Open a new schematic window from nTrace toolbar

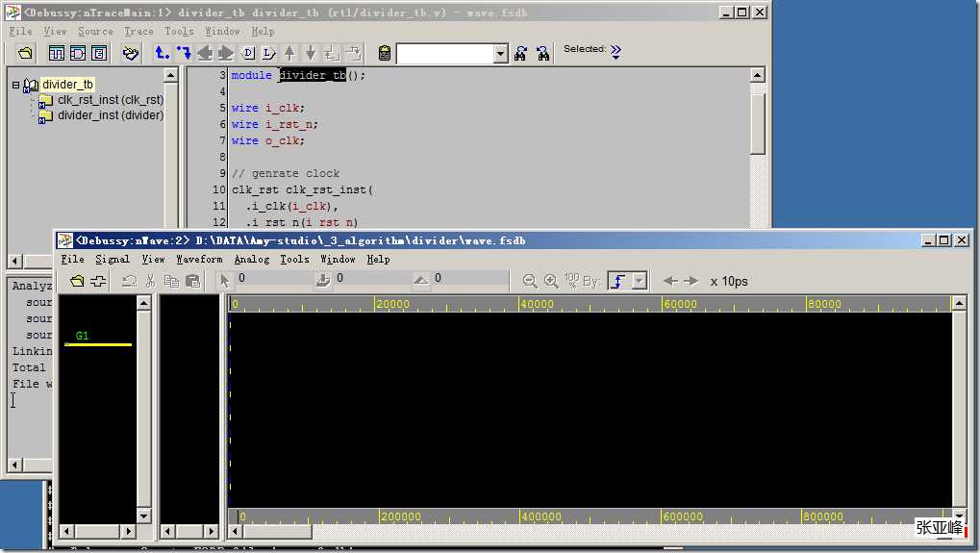[x=78, y=53]
